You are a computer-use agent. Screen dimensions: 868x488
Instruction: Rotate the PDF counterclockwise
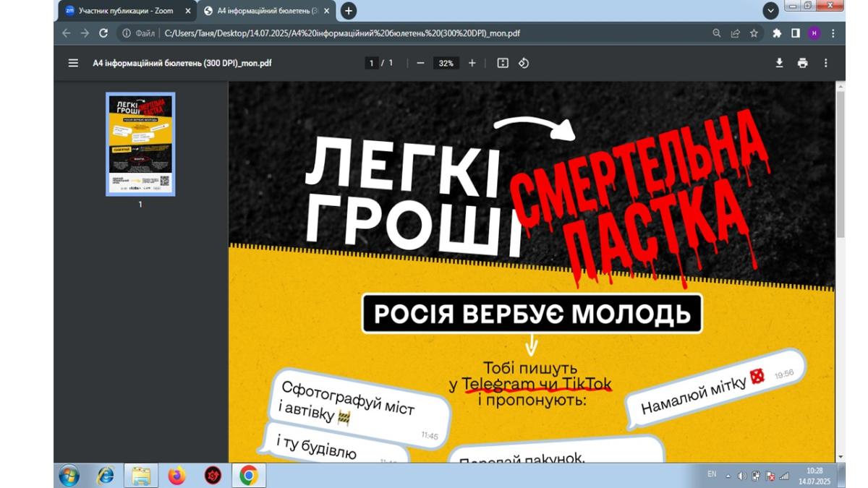[524, 63]
